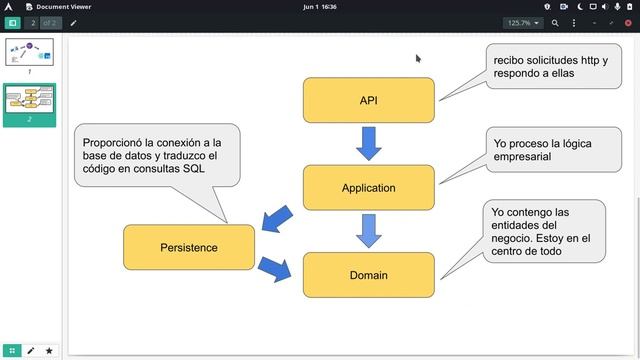The width and height of the screenshot is (640, 360).
Task: Click the battery tray icon
Action: pyautogui.click(x=629, y=7)
